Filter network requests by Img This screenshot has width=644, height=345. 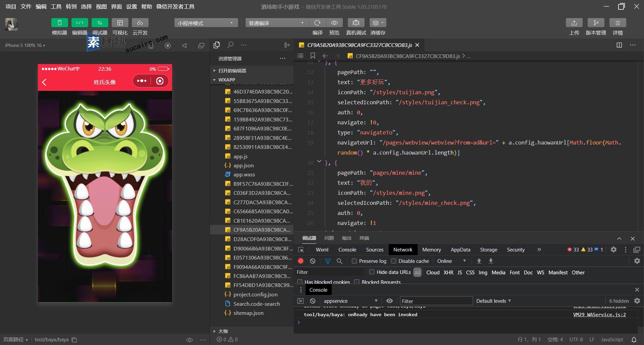pos(483,273)
